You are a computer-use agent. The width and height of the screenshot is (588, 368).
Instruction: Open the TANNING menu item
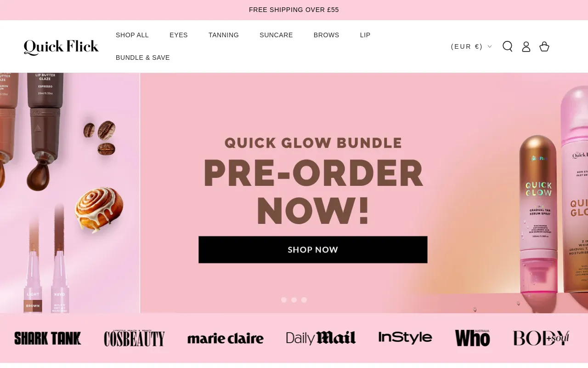coord(224,35)
